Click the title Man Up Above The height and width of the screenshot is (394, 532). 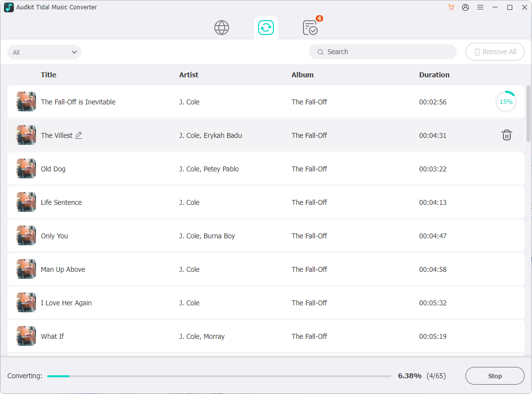tap(63, 269)
